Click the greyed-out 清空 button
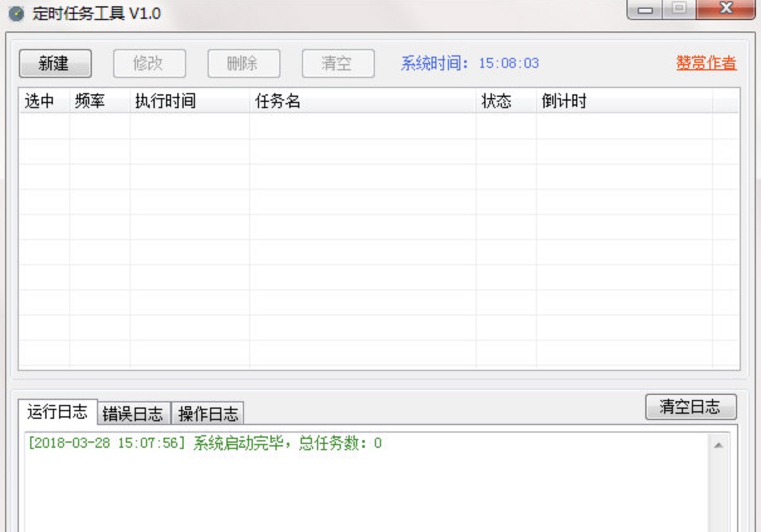The width and height of the screenshot is (761, 532). 338,64
